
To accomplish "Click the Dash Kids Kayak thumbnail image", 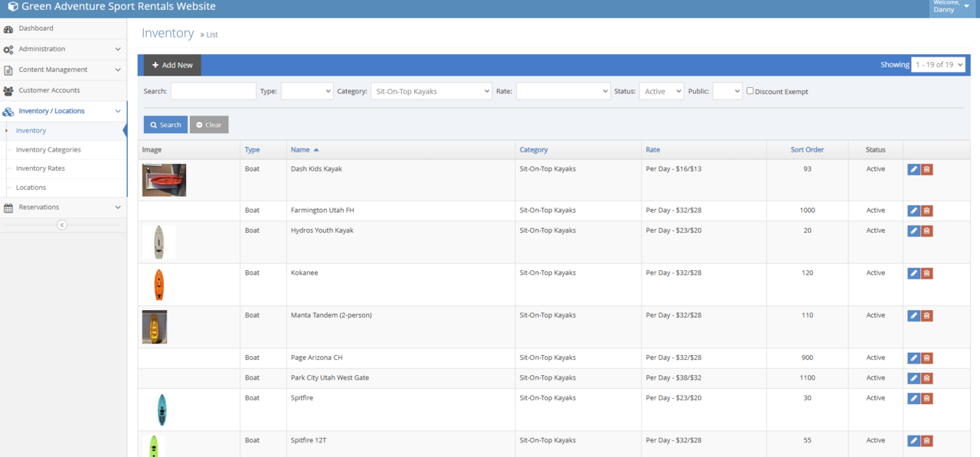I will pyautogui.click(x=164, y=180).
